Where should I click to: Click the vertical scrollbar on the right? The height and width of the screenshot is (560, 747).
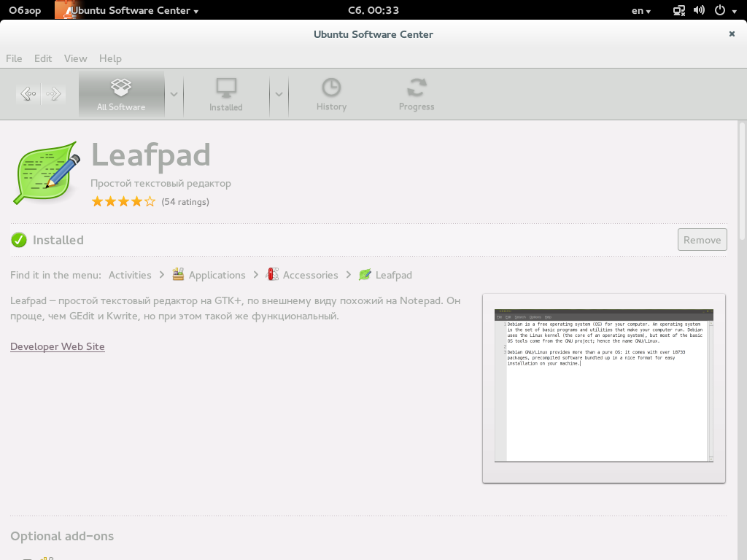click(x=741, y=181)
